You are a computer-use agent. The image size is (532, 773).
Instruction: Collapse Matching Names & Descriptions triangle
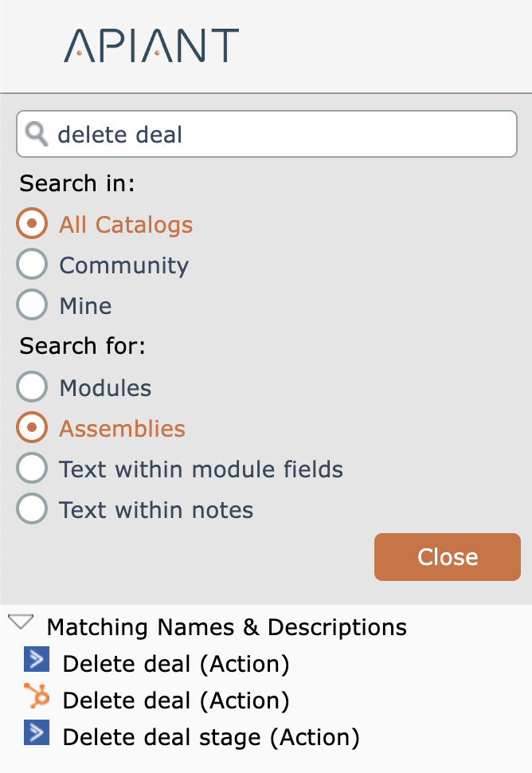[21, 623]
